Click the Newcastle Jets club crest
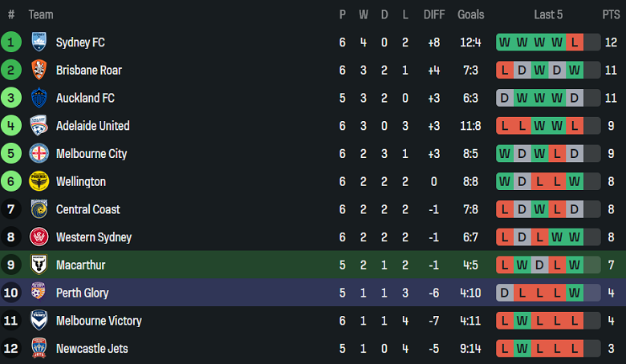Viewport: 626px width, 364px height. click(39, 348)
